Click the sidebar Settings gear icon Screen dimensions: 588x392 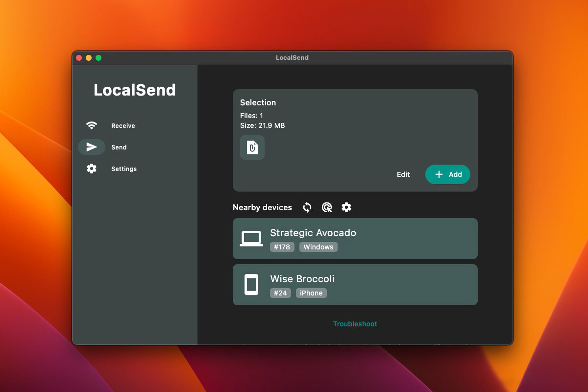[92, 169]
